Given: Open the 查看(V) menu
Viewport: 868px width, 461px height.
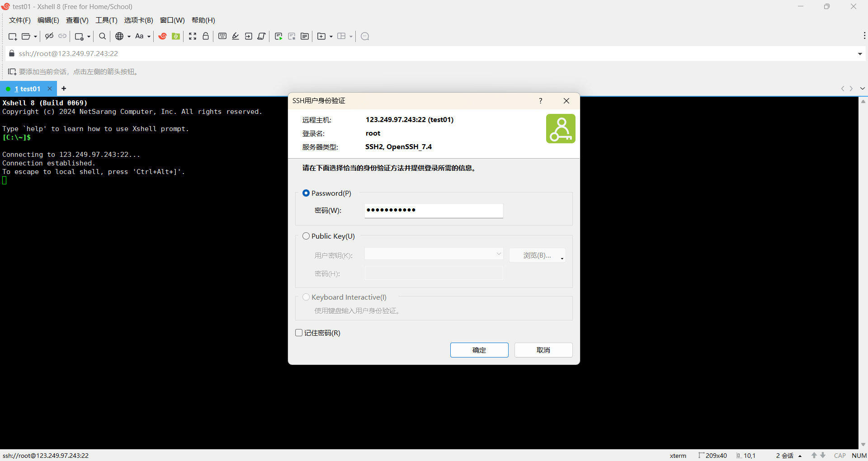Looking at the screenshot, I should pos(77,20).
